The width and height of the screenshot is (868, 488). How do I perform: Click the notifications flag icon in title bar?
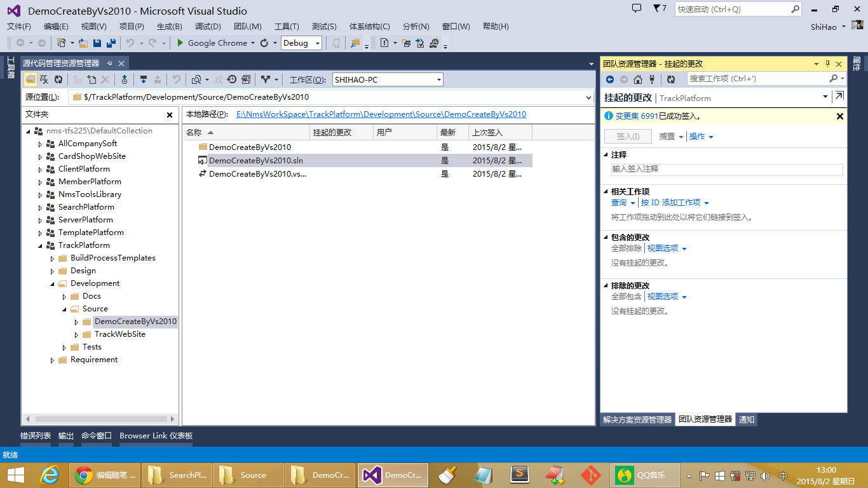click(656, 9)
